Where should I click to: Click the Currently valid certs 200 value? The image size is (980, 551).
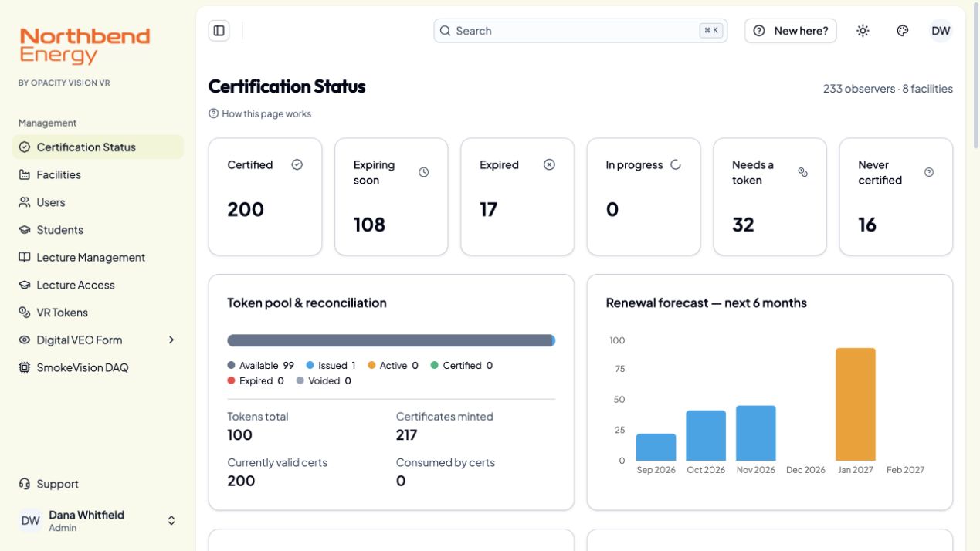242,481
